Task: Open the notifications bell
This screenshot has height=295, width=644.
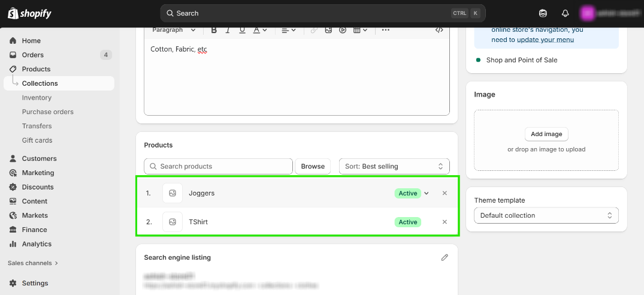Action: pyautogui.click(x=565, y=13)
